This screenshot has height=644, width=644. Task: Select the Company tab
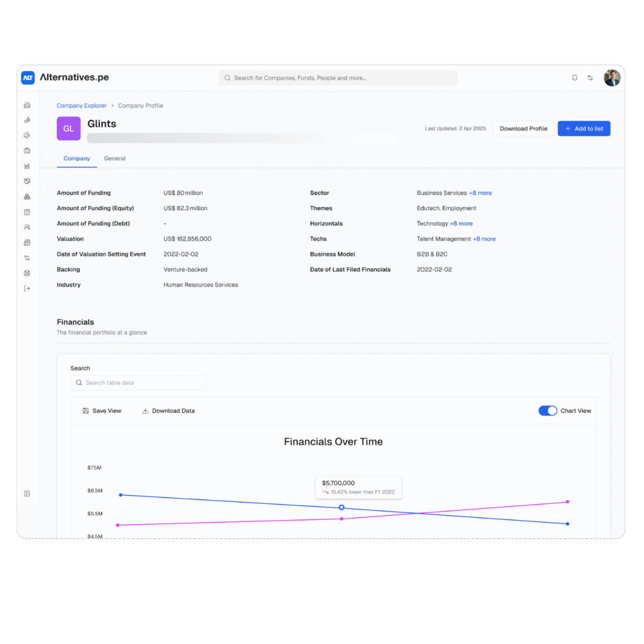pos(77,158)
